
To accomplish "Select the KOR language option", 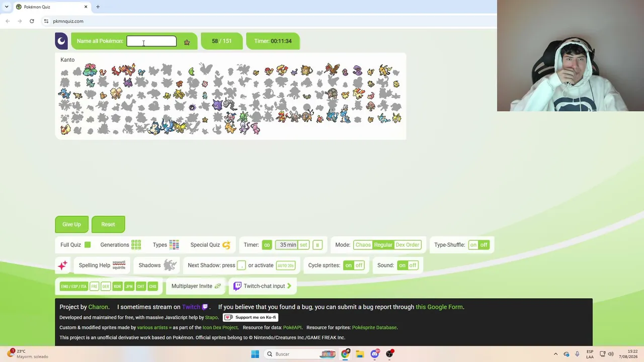I will 117,287.
